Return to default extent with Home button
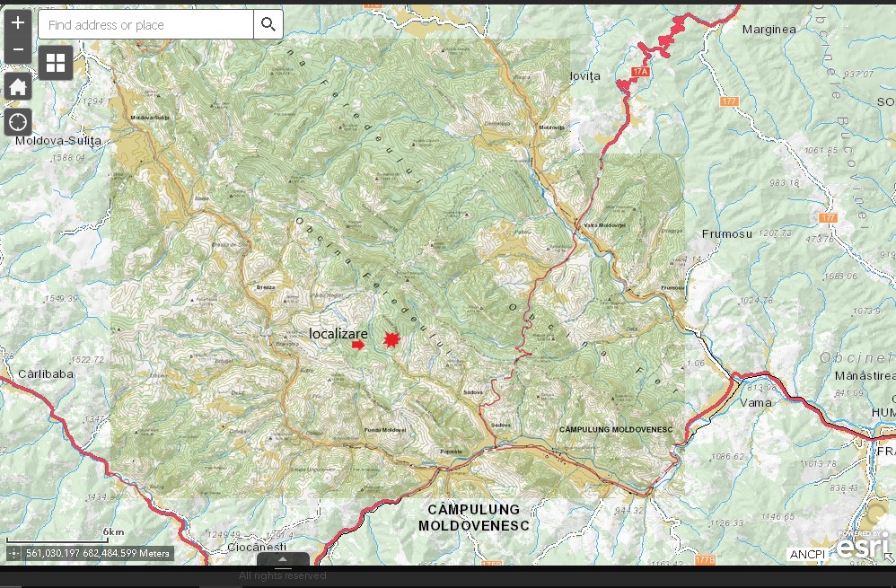Viewport: 896px width, 588px height. point(18,87)
